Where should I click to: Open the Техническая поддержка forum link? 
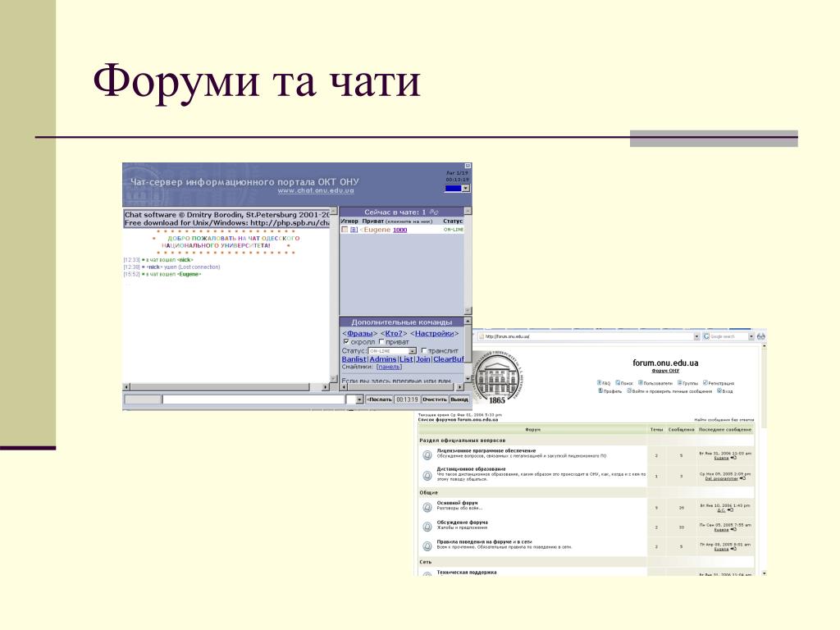[x=467, y=572]
